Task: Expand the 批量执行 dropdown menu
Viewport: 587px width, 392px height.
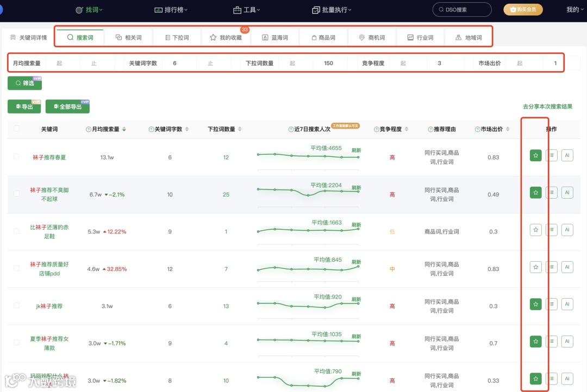Action: 332,10
